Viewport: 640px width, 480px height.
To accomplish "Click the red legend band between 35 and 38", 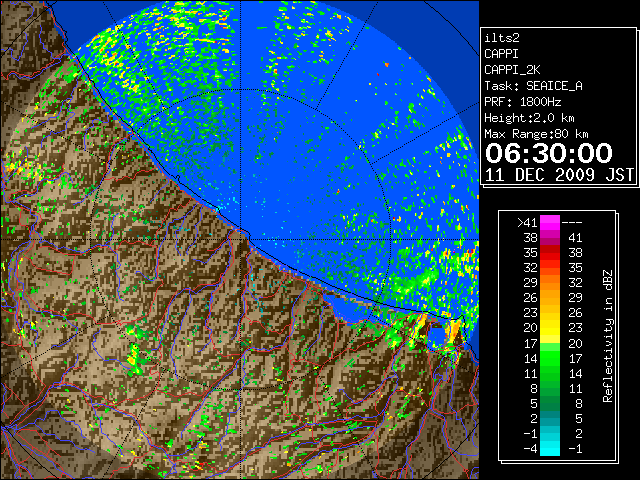I will [550, 253].
